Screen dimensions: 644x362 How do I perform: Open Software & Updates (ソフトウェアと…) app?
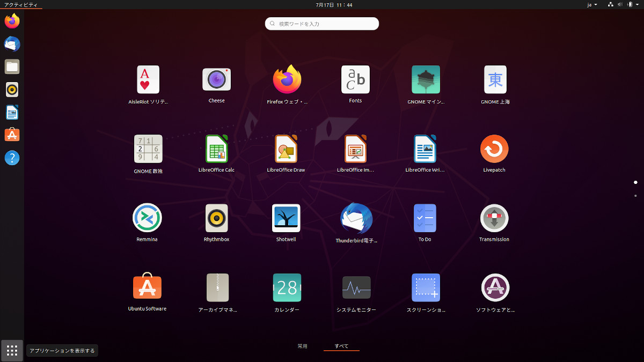pos(495,287)
